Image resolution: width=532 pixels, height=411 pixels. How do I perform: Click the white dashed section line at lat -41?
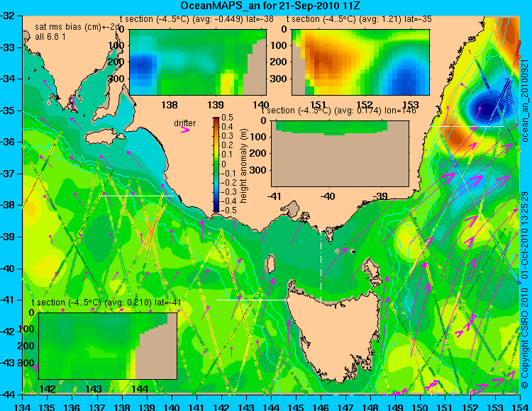(x=253, y=300)
